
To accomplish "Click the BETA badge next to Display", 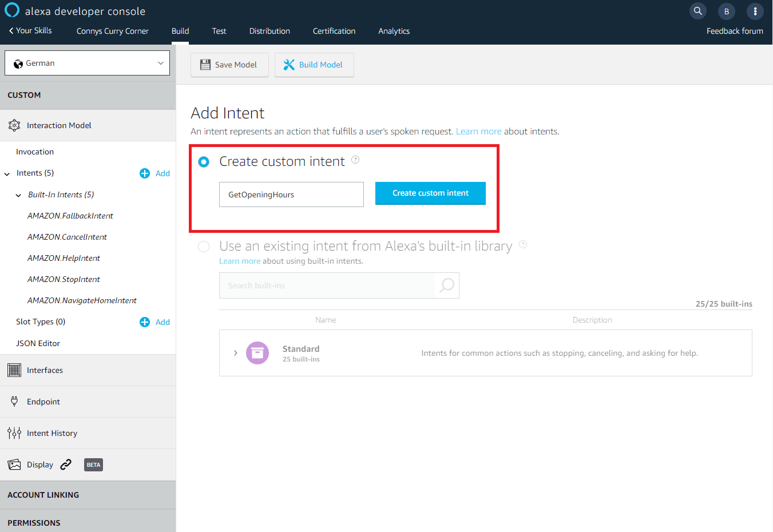I will coord(93,464).
